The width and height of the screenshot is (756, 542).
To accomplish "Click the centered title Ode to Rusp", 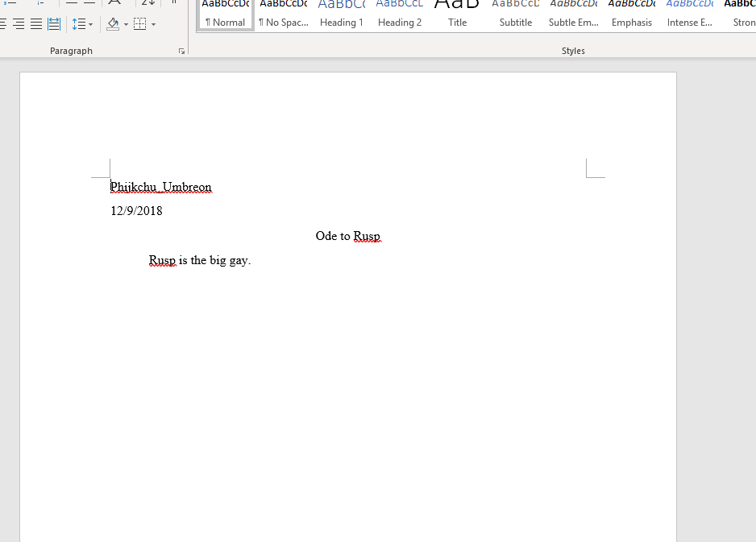I will tap(348, 236).
